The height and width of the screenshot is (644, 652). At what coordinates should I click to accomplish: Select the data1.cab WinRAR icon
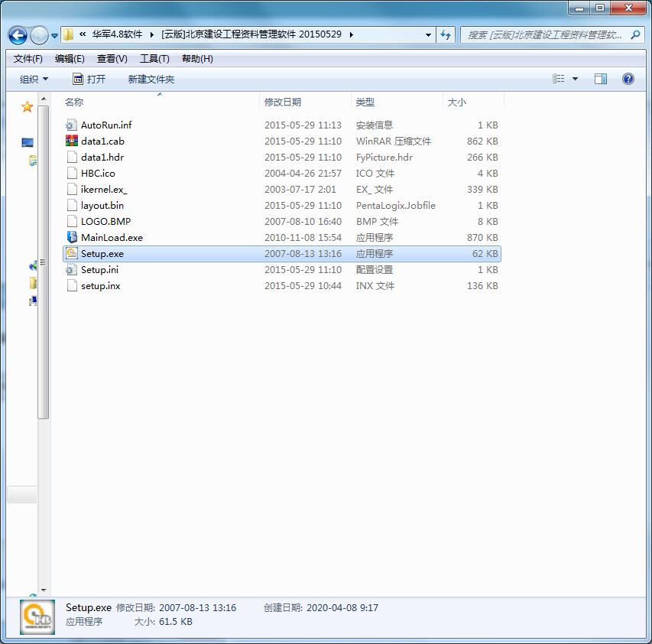point(72,141)
